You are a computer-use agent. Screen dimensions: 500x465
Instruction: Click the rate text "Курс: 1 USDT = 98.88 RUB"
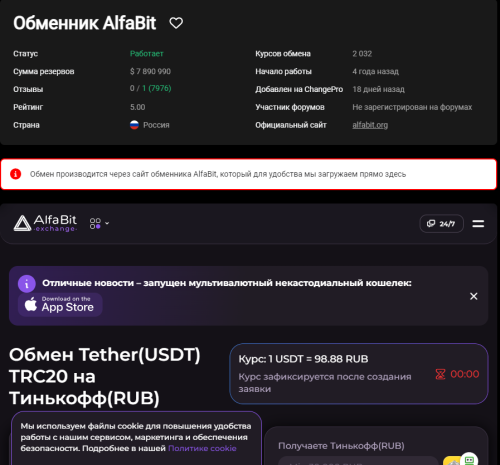pyautogui.click(x=303, y=359)
